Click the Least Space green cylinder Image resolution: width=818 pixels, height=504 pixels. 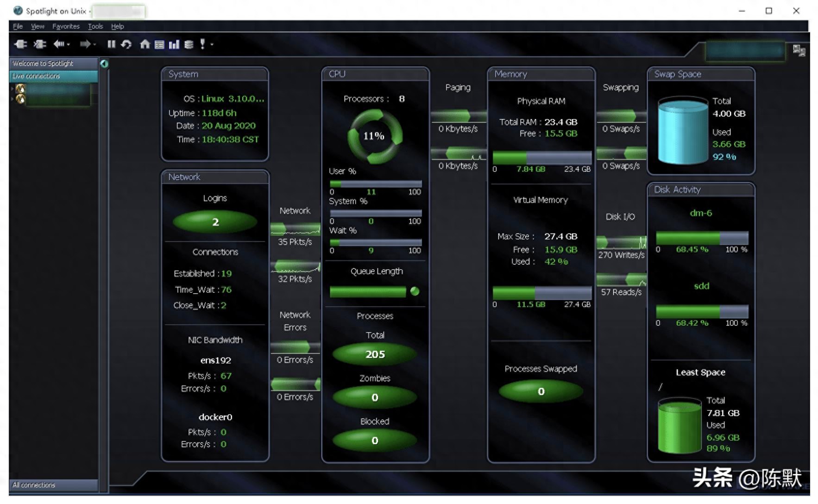[x=680, y=425]
